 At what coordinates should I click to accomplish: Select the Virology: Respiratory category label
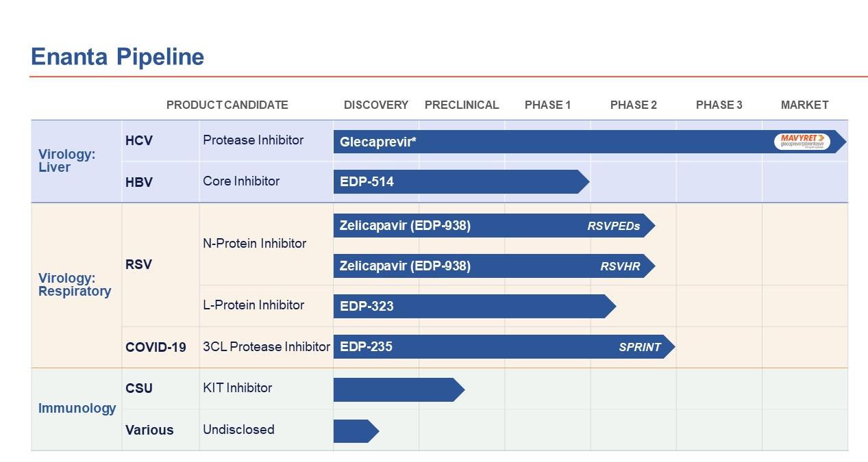pyautogui.click(x=75, y=285)
